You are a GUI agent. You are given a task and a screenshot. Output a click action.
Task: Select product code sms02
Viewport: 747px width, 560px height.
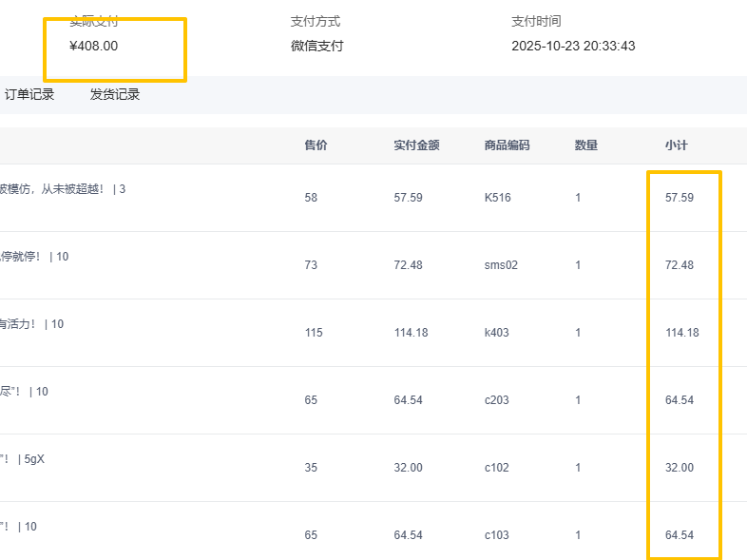tap(501, 265)
